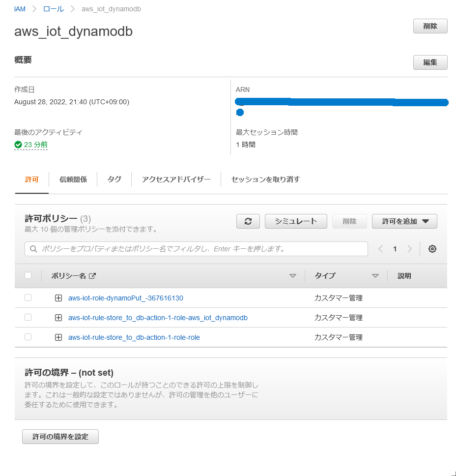Click the aws_iot_dynamodb breadcrumb text
This screenshot has height=476, width=456.
(111, 9)
